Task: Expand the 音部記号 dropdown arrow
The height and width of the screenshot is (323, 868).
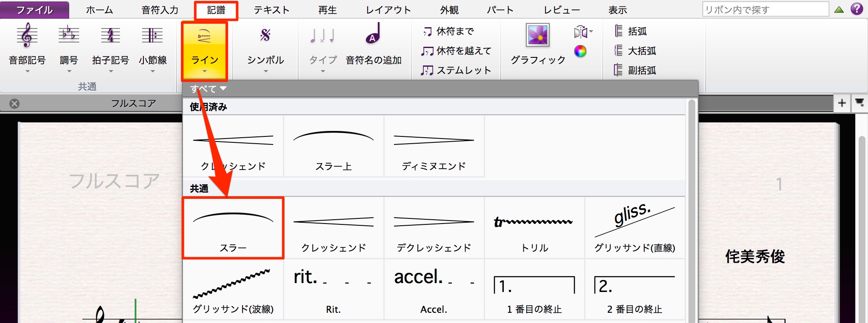Action: pyautogui.click(x=27, y=71)
